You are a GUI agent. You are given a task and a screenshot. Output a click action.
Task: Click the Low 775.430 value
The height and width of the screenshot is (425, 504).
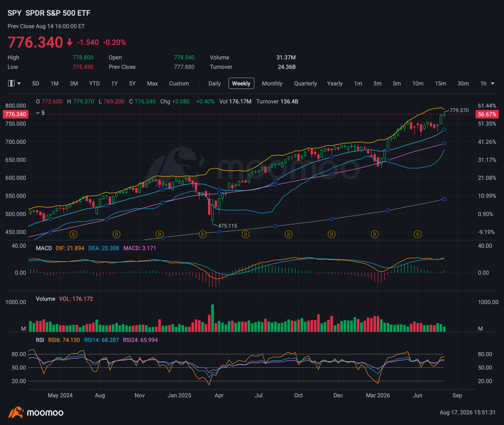pos(83,67)
